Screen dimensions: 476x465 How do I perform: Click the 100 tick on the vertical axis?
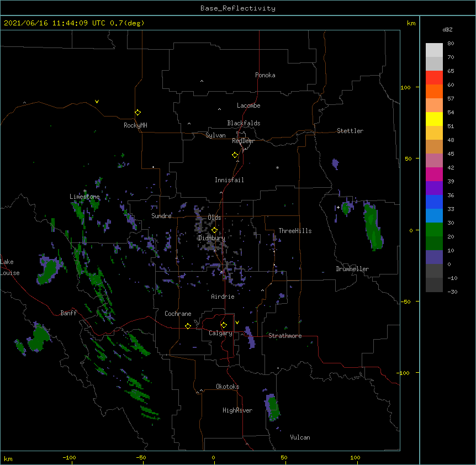pos(405,87)
